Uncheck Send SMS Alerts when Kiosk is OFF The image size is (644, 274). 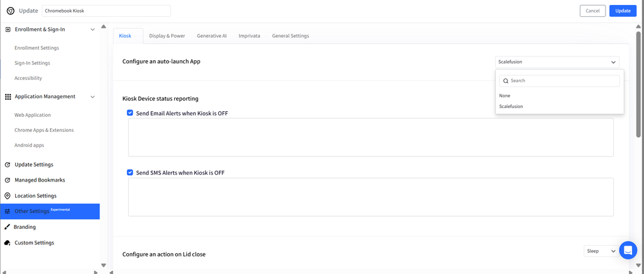click(130, 172)
